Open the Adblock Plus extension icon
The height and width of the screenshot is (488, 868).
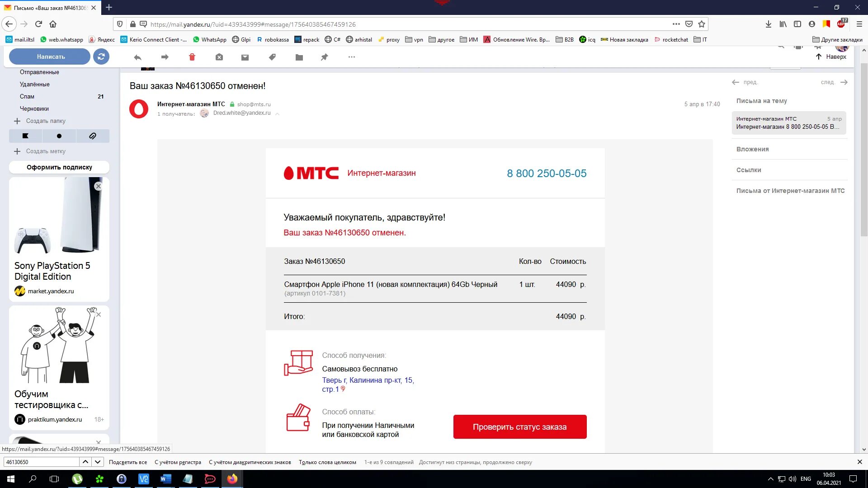[842, 23]
